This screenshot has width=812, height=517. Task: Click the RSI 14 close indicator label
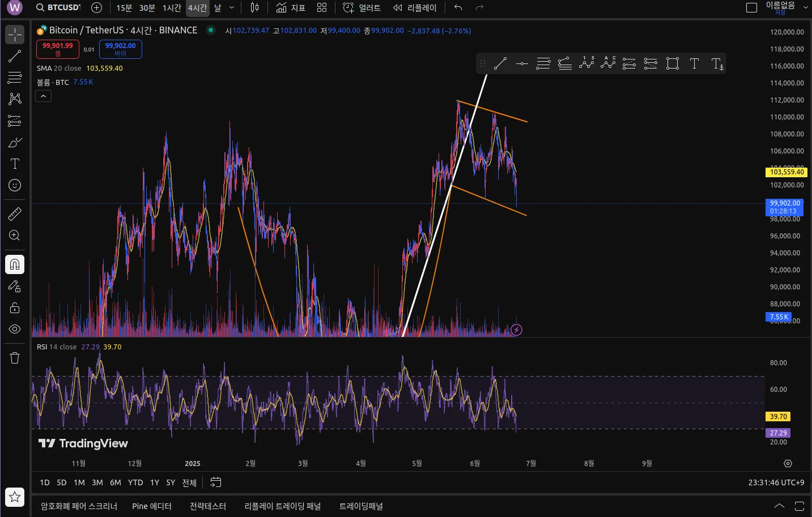pos(57,347)
